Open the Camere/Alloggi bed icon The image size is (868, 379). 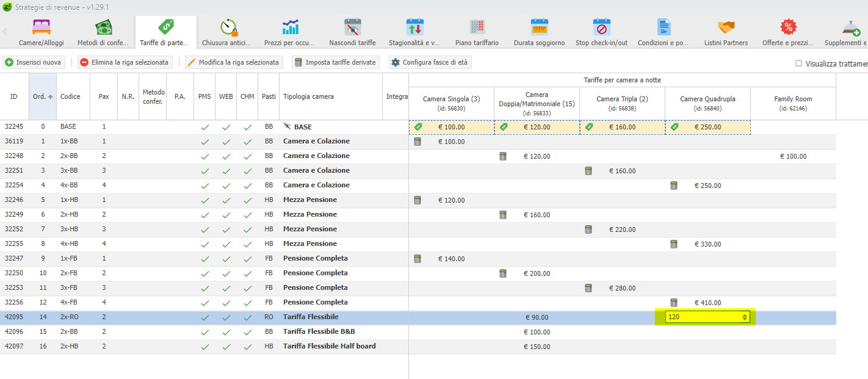42,27
